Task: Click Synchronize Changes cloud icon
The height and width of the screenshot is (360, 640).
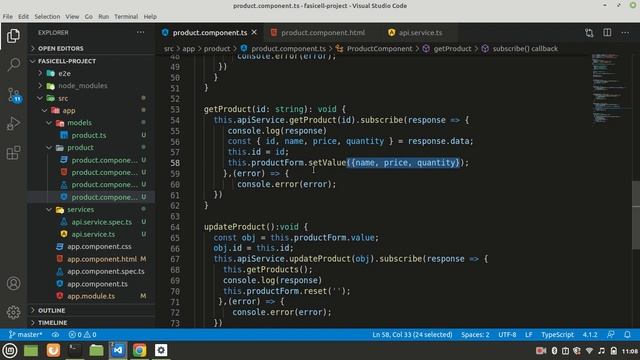Action: point(56,334)
